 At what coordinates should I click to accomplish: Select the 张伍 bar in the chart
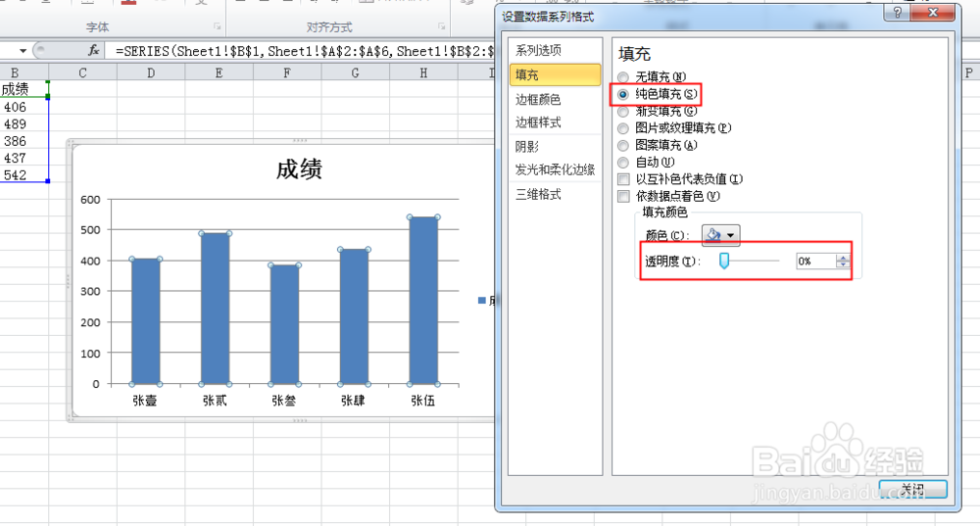coord(423,301)
